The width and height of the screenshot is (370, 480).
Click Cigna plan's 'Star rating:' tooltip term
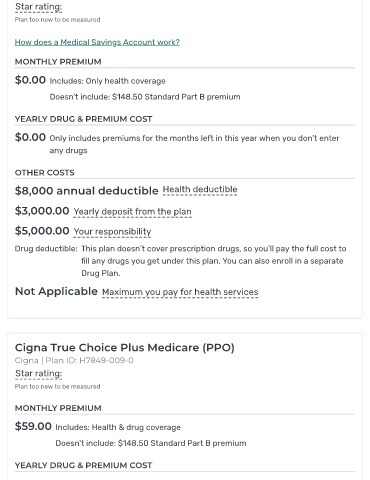(39, 374)
